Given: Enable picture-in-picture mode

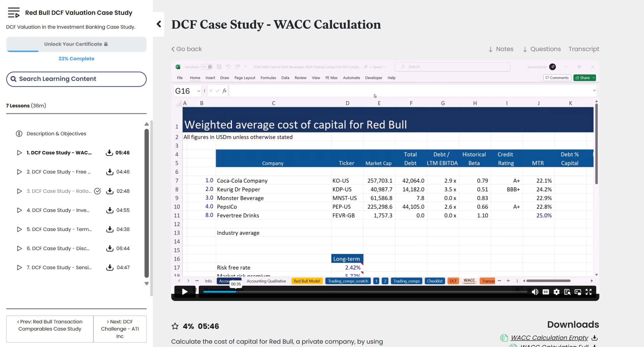Looking at the screenshot, I should pyautogui.click(x=578, y=291).
